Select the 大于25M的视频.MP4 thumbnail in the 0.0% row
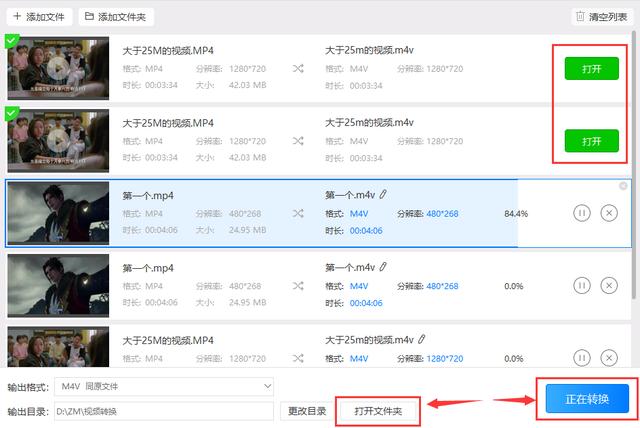The height and width of the screenshot is (428, 640). pyautogui.click(x=58, y=347)
